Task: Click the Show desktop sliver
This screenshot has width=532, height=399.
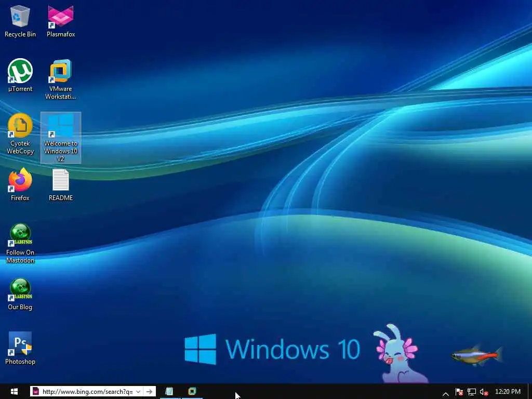Action: coord(530,392)
